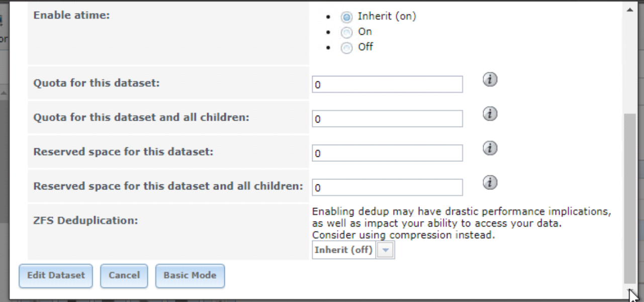This screenshot has width=644, height=302.
Task: Click the Edit Dataset button
Action: (56, 276)
